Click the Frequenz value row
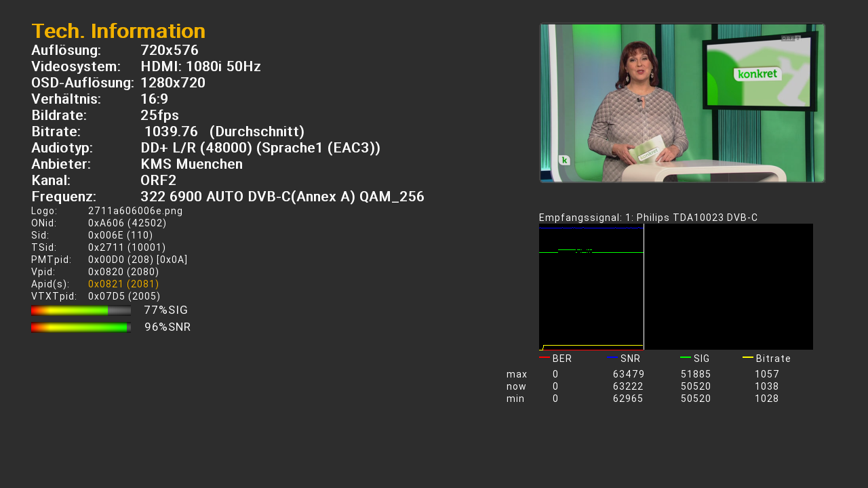868x488 pixels. (281, 197)
